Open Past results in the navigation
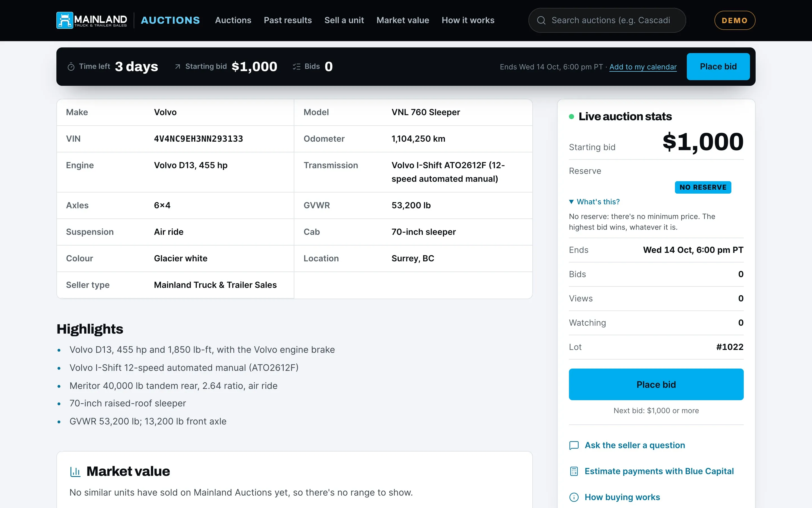Screen dimensions: 812x508 tap(288, 21)
